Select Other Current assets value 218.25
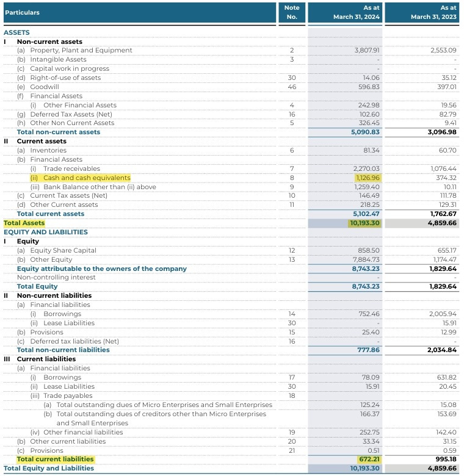 tap(370, 204)
